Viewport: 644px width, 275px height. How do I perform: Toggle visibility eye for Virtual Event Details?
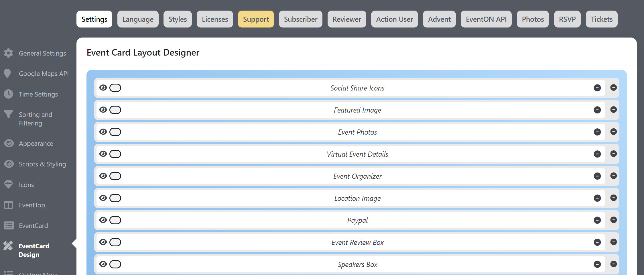[103, 154]
